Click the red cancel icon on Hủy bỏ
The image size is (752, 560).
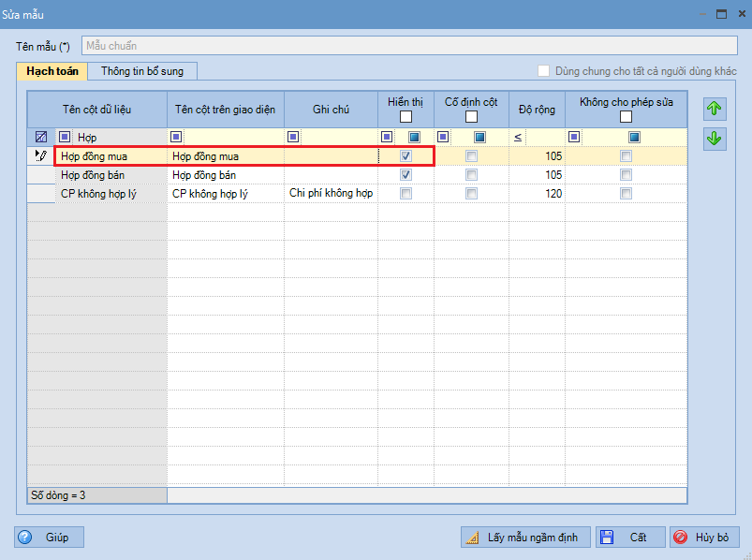tap(681, 538)
